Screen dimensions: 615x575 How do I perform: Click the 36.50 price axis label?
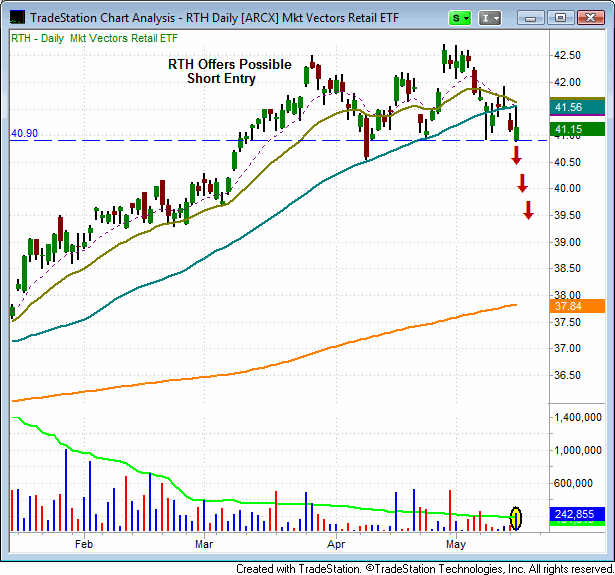pos(568,375)
